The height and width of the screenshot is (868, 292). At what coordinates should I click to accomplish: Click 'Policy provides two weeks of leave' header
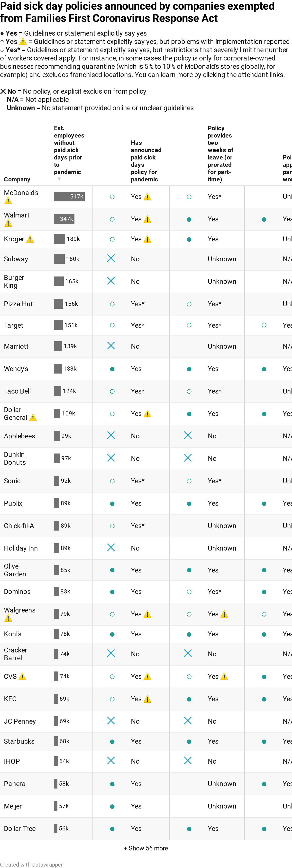pyautogui.click(x=220, y=154)
